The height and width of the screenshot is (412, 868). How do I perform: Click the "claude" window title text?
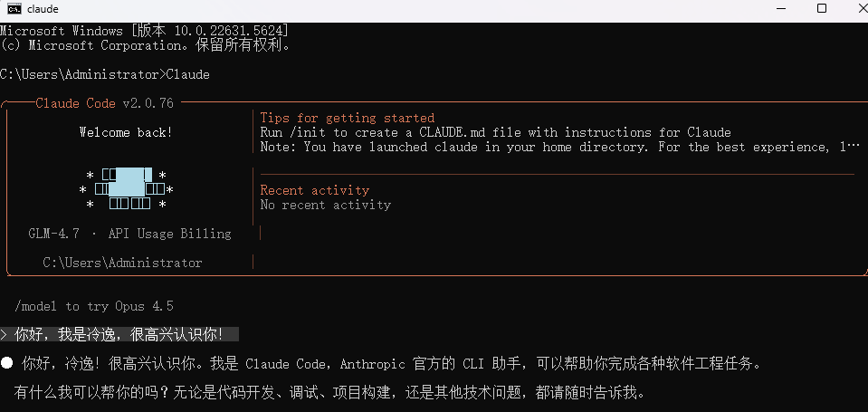point(45,9)
